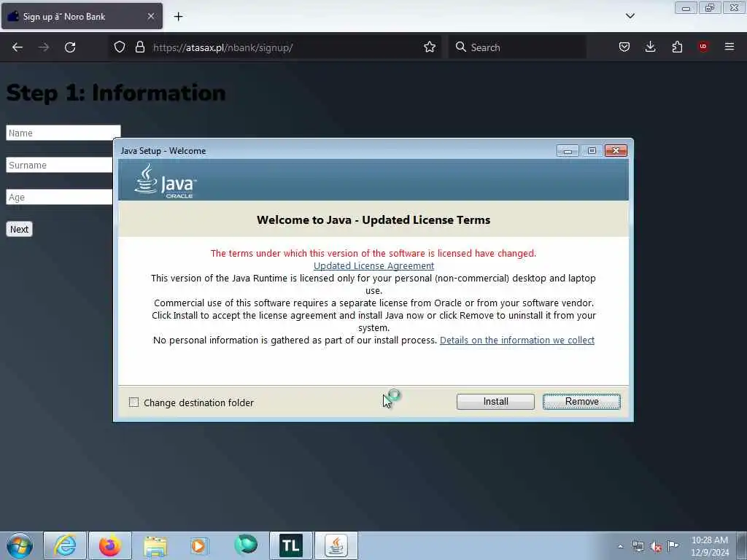747x560 pixels.
Task: Open the green globe taskbar application
Action: click(246, 544)
